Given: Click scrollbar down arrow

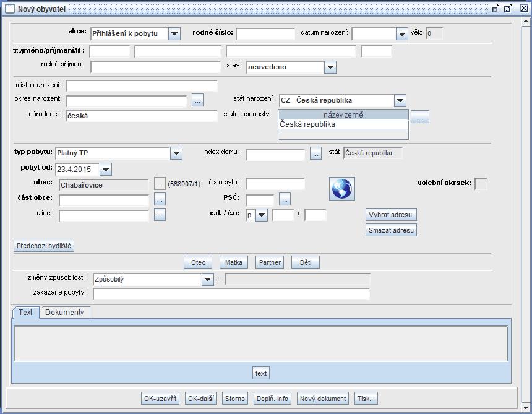Looking at the screenshot, I should 526,407.
